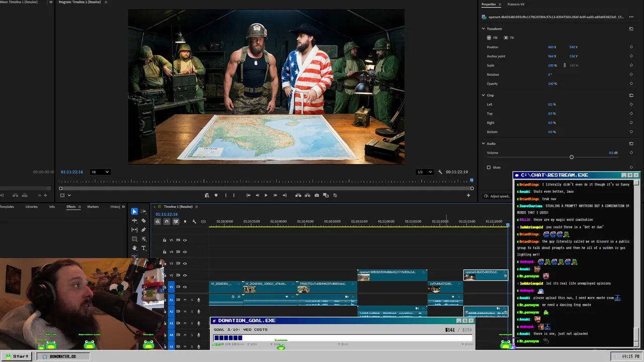Image resolution: width=644 pixels, height=362 pixels.
Task: Select the Type text tool
Action: (143, 248)
